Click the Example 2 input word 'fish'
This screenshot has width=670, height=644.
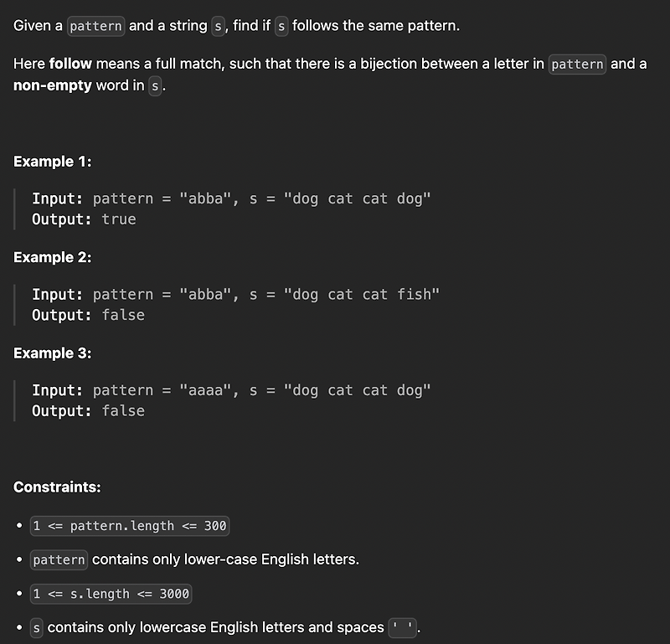click(x=414, y=295)
